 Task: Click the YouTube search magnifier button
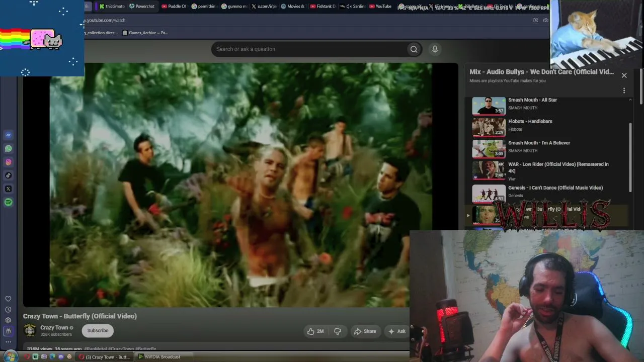point(414,49)
